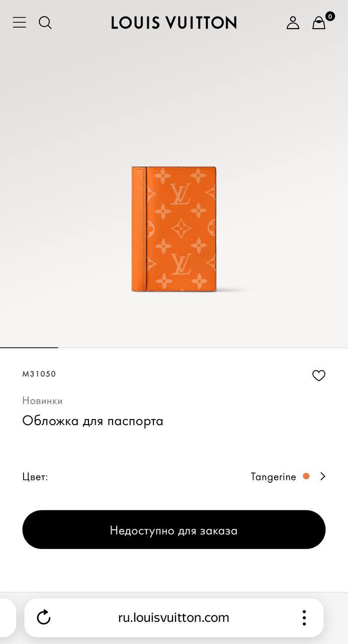Open the search magnifier icon
The height and width of the screenshot is (644, 348).
45,23
